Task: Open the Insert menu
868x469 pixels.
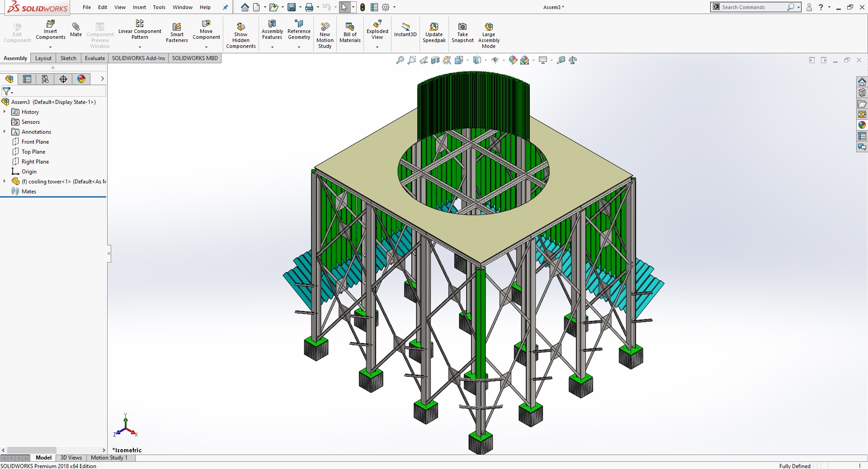Action: coord(139,7)
